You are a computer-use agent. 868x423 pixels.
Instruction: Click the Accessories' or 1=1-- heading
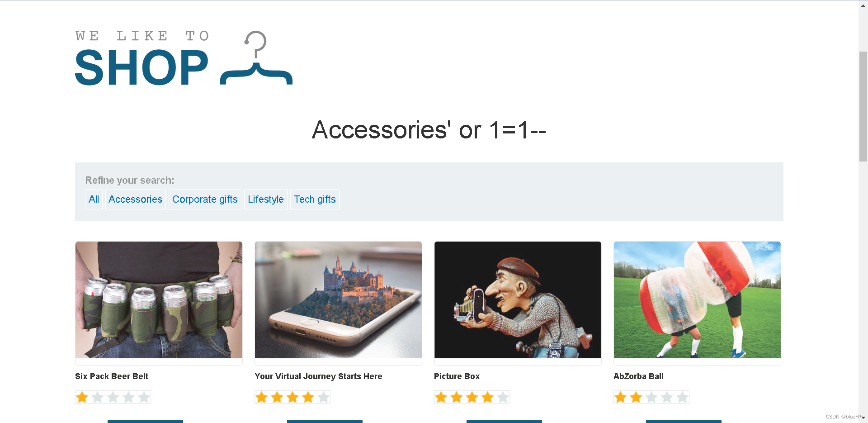click(429, 130)
